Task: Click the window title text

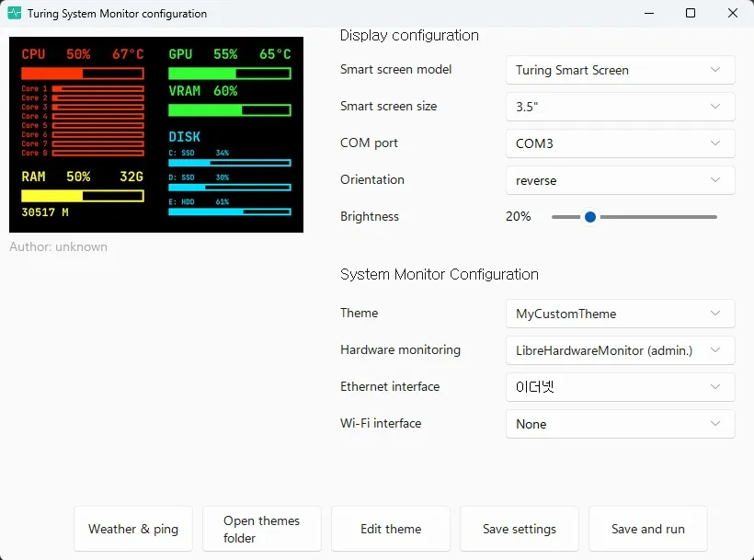Action: point(117,14)
